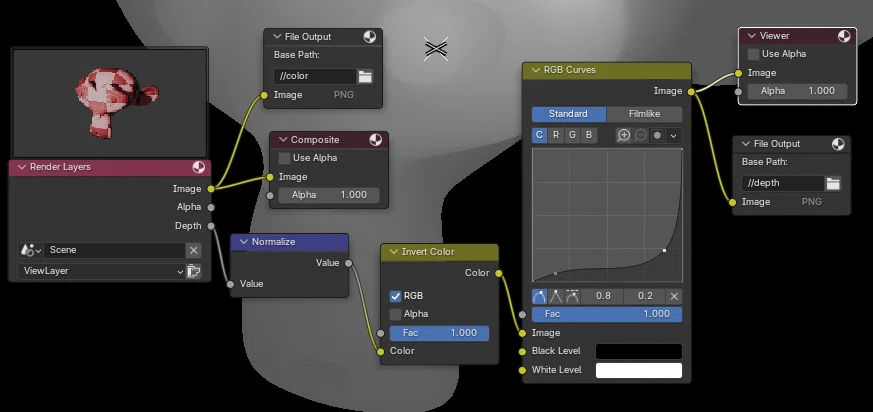This screenshot has width=873, height=412.
Task: Click the Invert Color output Color socket
Action: pyautogui.click(x=499, y=273)
